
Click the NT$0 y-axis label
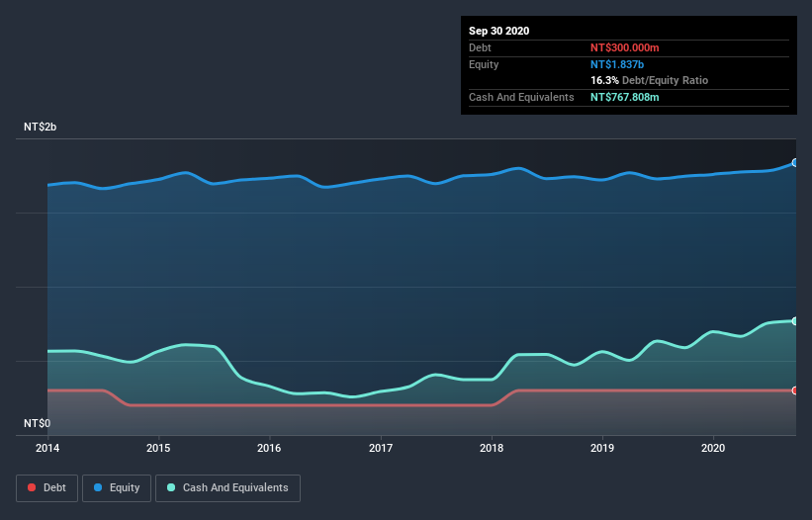coord(38,423)
